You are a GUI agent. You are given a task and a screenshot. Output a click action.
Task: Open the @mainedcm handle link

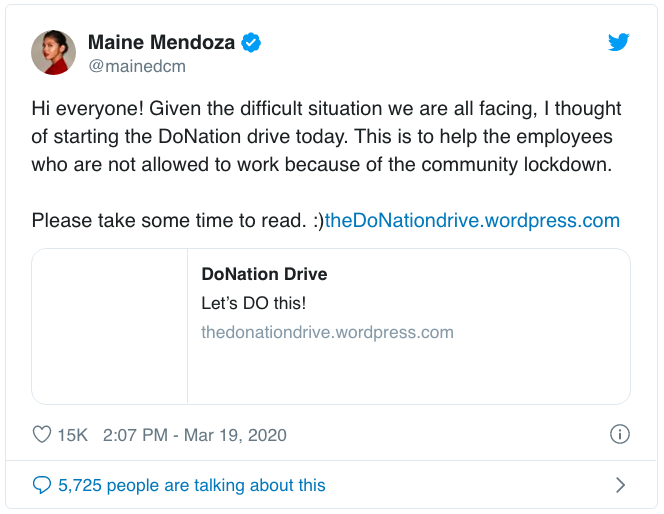tap(137, 66)
